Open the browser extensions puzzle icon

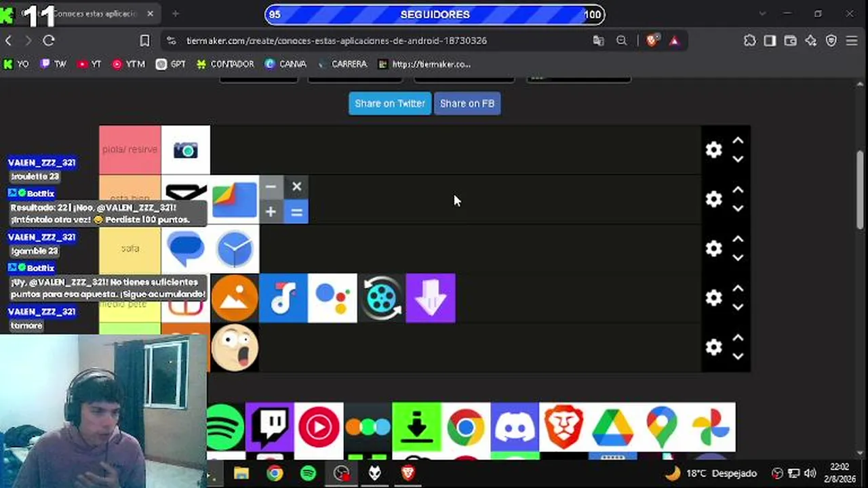[x=749, y=41]
